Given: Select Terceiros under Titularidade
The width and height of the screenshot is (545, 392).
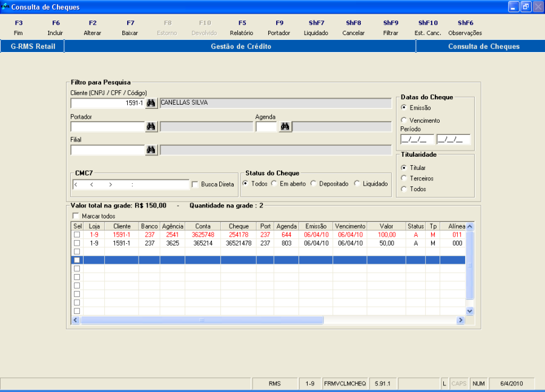Looking at the screenshot, I should (x=404, y=178).
